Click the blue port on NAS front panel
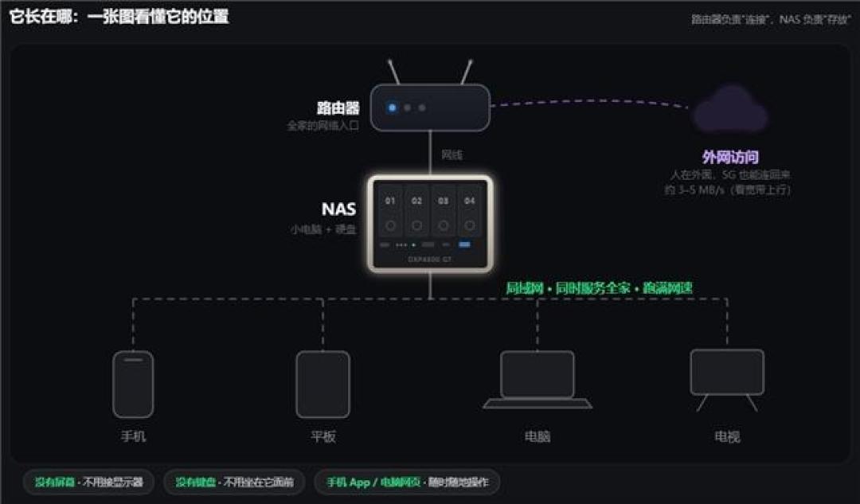 (464, 244)
